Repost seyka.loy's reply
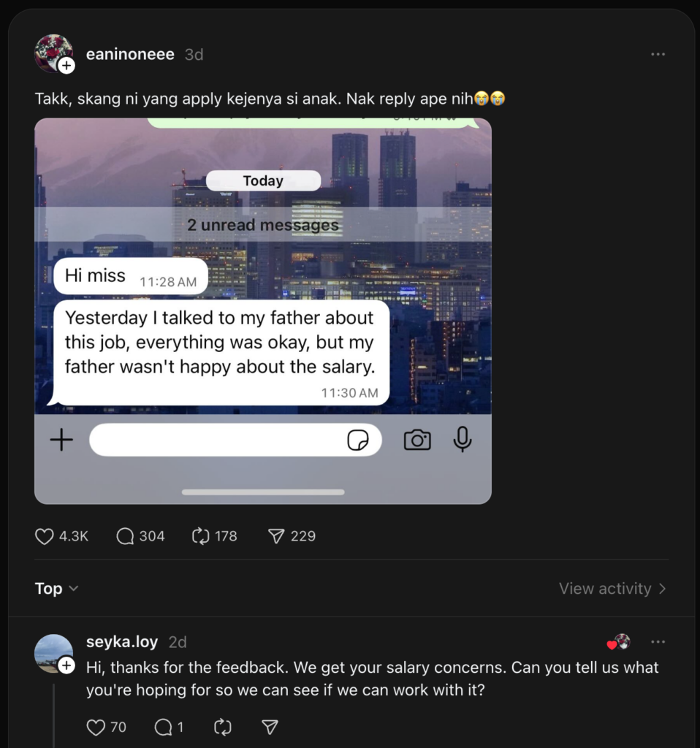This screenshot has width=700, height=748. 222,727
